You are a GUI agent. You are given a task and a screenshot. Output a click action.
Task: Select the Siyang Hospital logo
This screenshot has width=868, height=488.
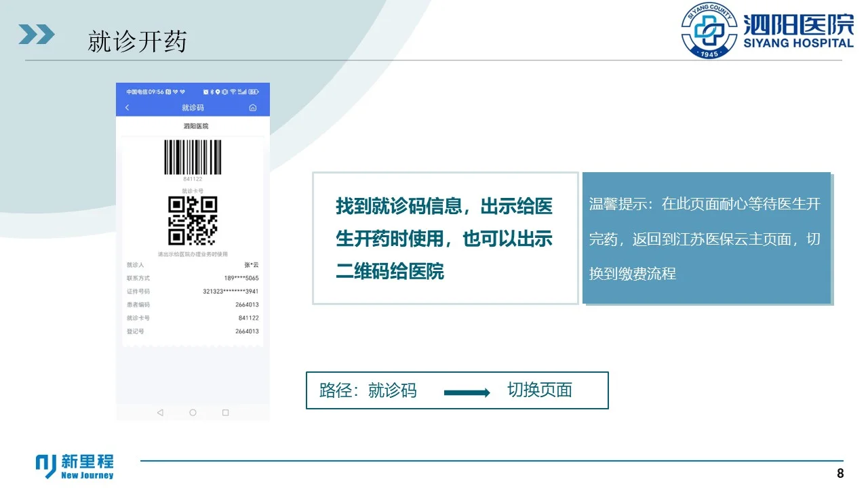pos(708,30)
